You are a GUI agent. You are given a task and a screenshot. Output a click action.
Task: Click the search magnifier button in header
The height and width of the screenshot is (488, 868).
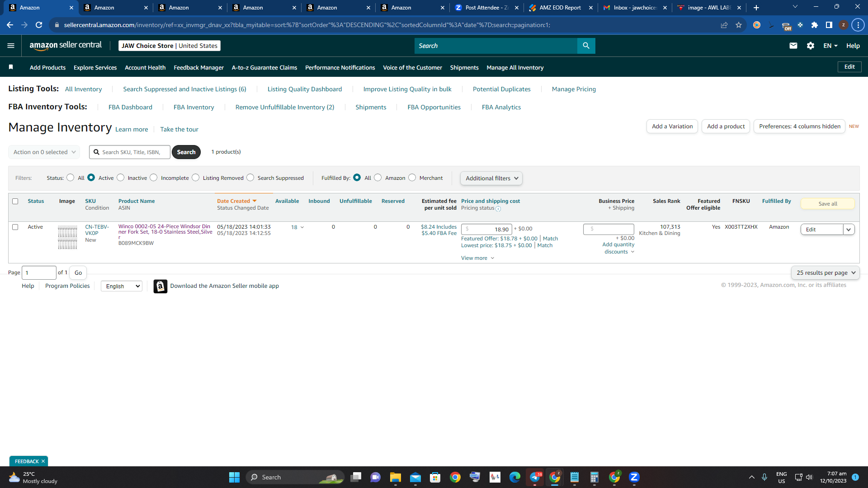[x=586, y=46]
